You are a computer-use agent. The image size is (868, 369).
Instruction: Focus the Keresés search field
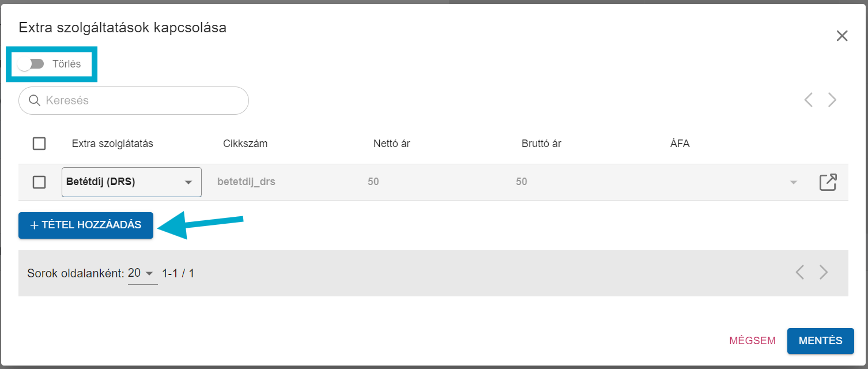coord(134,101)
